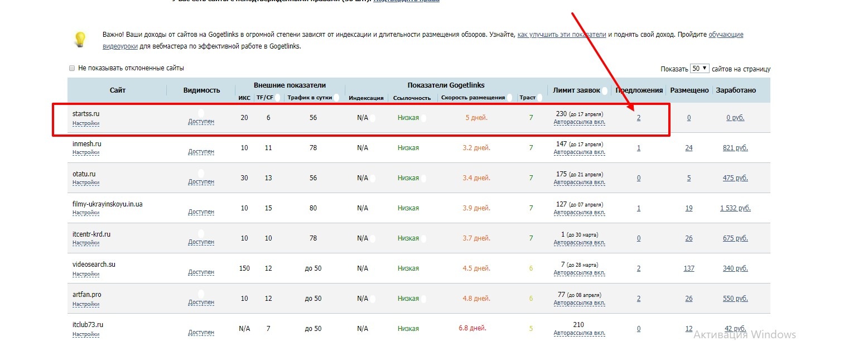This screenshot has width=868, height=341.
Task: Open the 2 offers link for startss.ru
Action: pos(639,118)
